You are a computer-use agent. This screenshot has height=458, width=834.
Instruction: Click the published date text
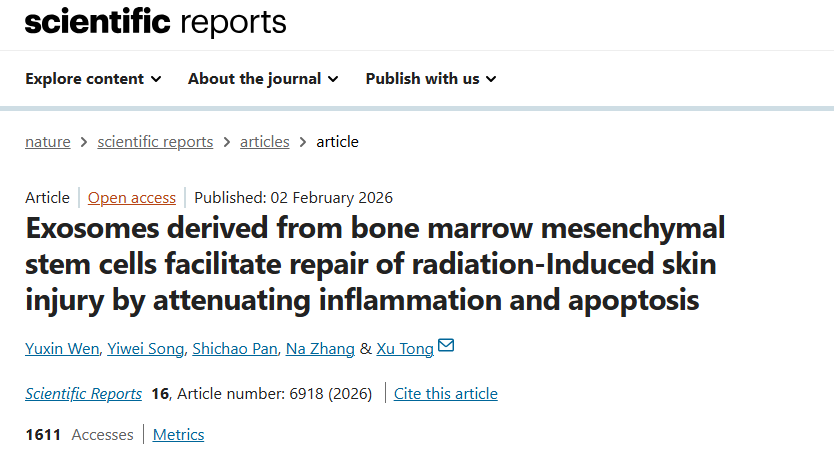point(293,198)
